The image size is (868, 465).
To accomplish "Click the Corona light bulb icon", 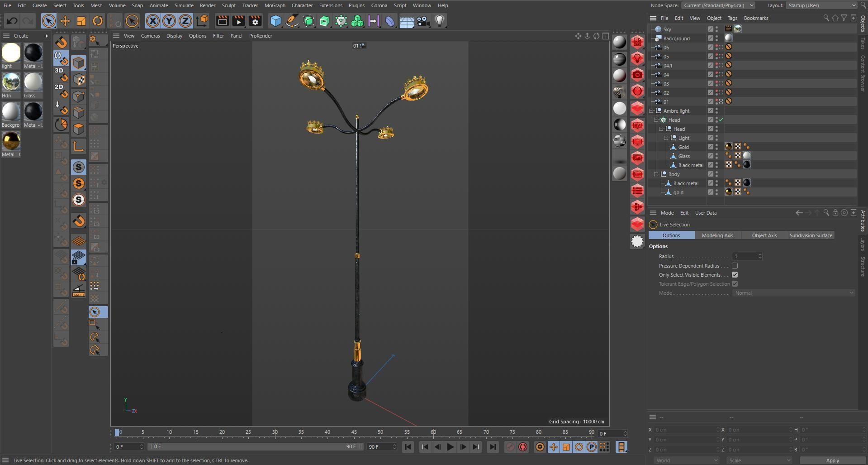I will coord(637,58).
